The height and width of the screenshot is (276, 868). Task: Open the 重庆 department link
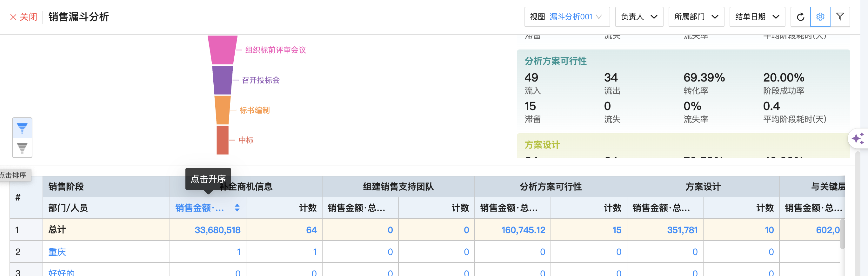coord(57,252)
